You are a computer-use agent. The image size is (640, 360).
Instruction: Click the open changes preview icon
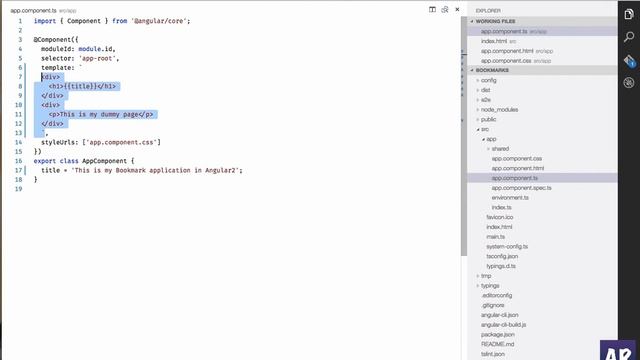(x=445, y=9)
